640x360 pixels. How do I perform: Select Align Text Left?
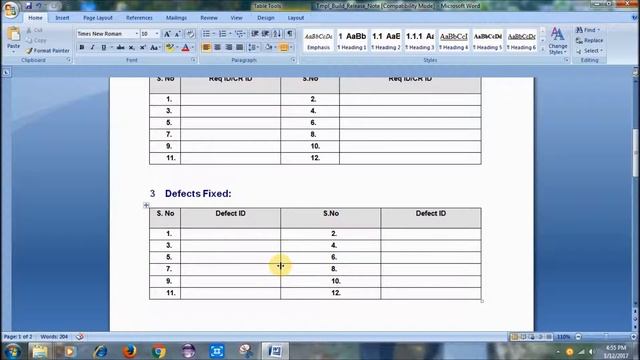pos(206,47)
